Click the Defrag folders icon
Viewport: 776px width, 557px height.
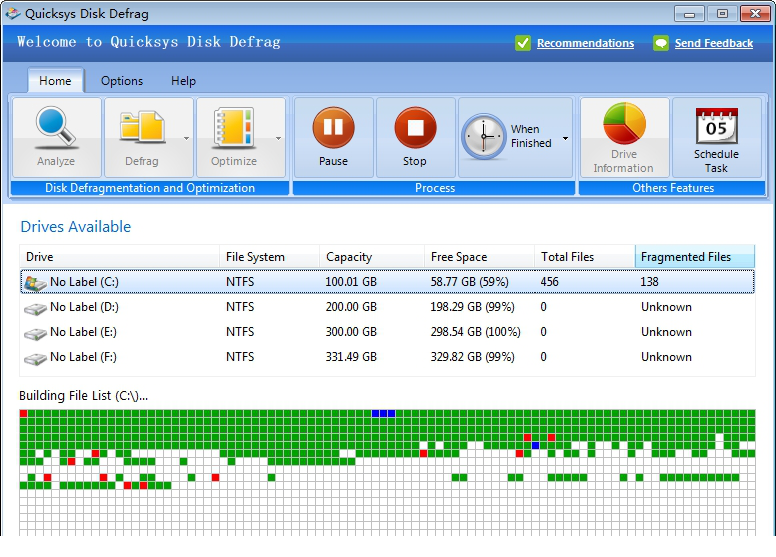[142, 127]
